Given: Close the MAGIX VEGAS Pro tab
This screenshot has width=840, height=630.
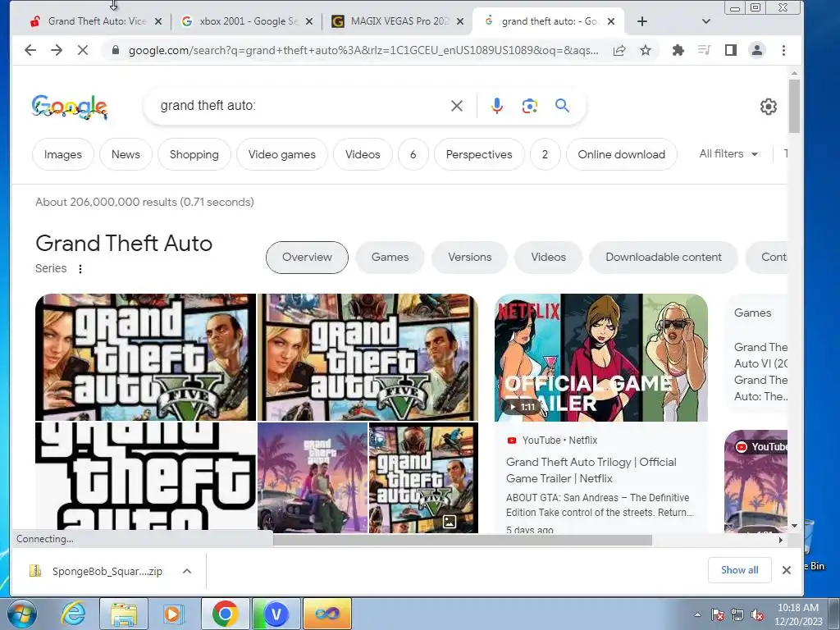Looking at the screenshot, I should point(460,21).
